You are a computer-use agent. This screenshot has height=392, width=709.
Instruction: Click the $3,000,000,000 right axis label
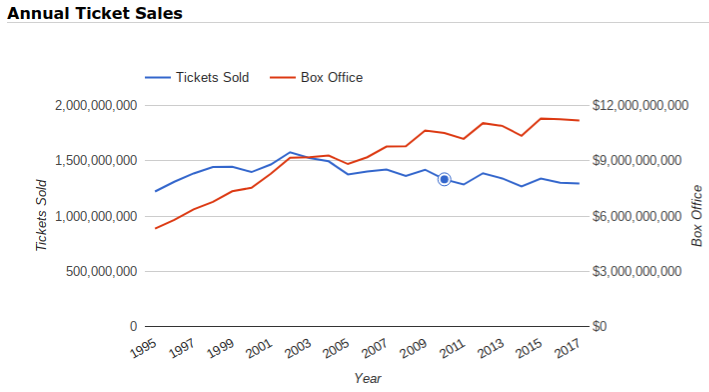[637, 271]
